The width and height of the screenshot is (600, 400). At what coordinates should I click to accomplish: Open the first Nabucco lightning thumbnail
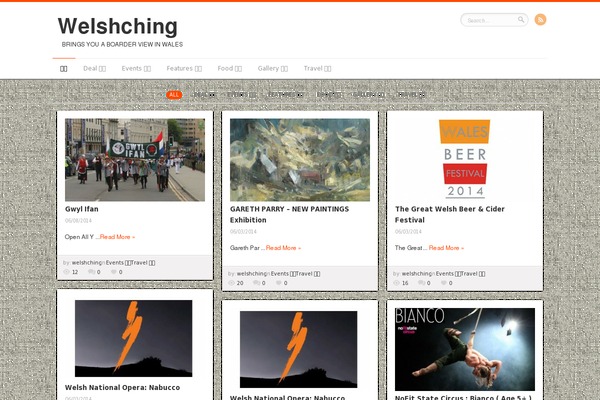pos(134,338)
